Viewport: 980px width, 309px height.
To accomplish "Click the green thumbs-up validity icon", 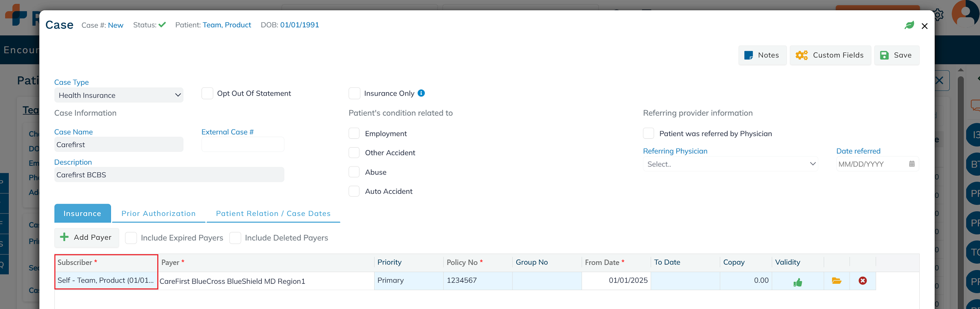I will (x=798, y=282).
